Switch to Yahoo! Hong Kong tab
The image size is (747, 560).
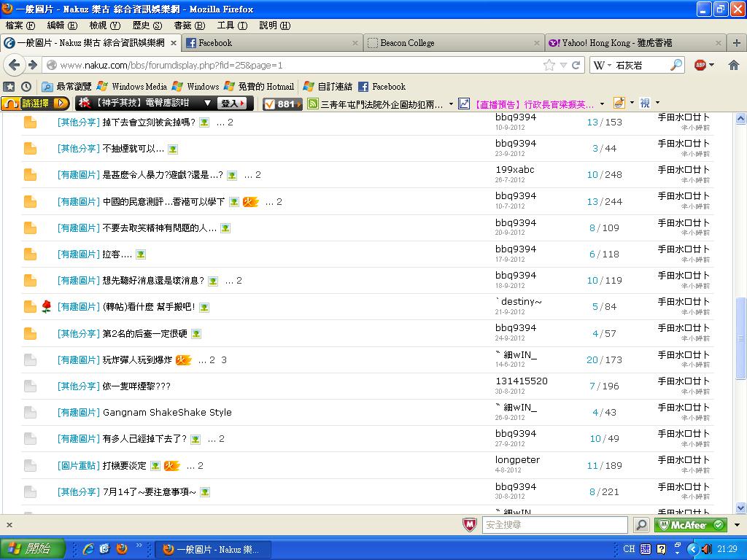635,43
